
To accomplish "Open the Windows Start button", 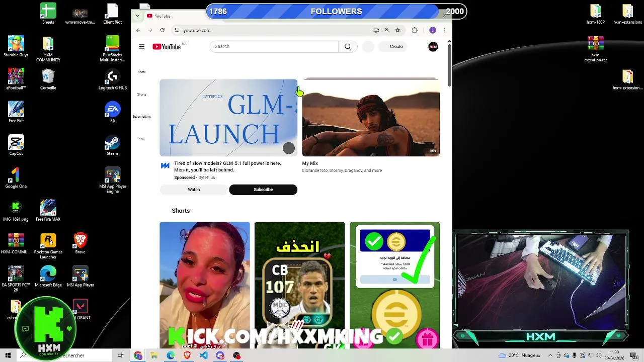I will tap(8, 355).
